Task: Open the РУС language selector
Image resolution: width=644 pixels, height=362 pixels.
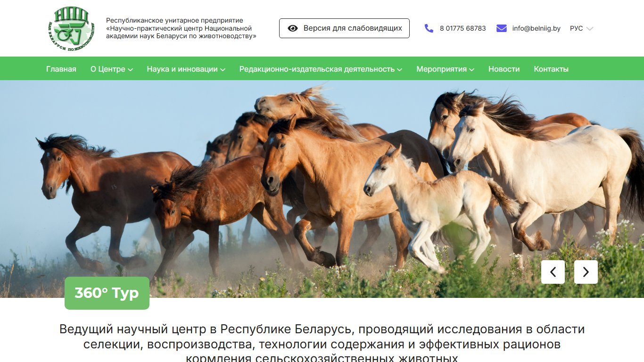Action: click(x=581, y=28)
